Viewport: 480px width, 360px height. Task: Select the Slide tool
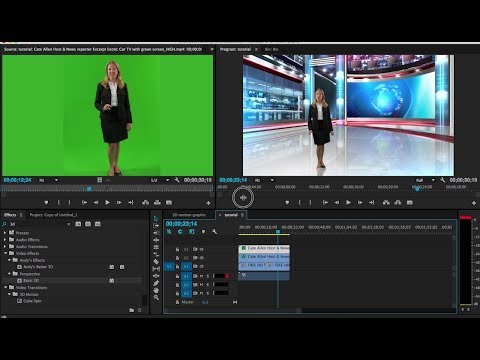click(x=156, y=276)
